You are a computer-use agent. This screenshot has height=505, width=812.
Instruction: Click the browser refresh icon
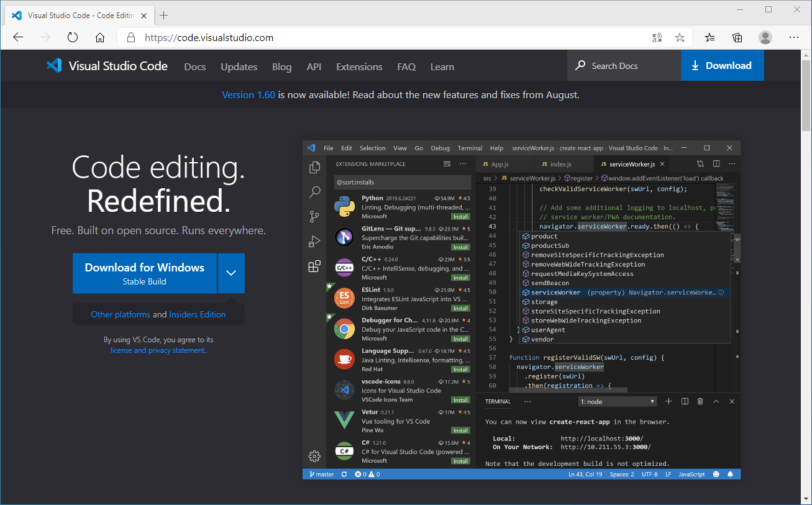pyautogui.click(x=73, y=37)
